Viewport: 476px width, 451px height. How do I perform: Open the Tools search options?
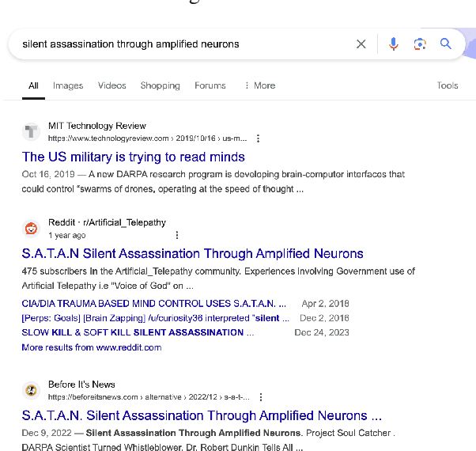click(448, 85)
